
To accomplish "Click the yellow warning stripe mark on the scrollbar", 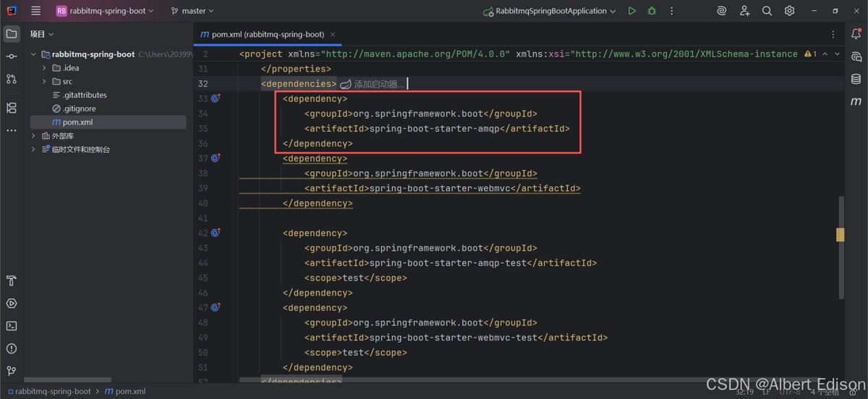I will click(x=841, y=235).
